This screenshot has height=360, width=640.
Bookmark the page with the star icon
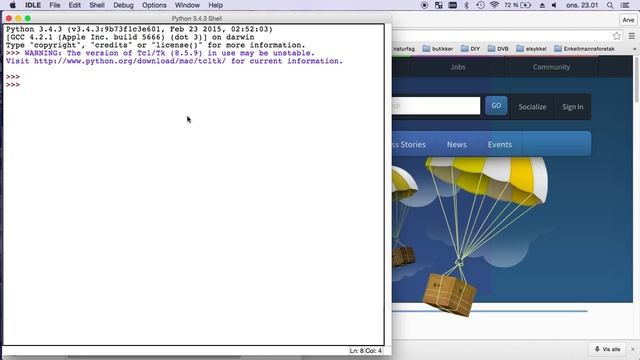pyautogui.click(x=617, y=36)
